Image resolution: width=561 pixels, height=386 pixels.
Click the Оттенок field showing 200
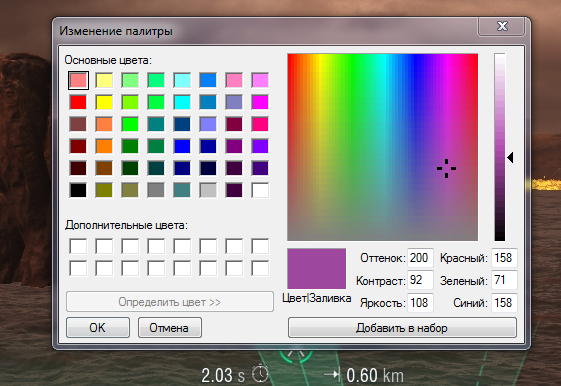[x=420, y=258]
